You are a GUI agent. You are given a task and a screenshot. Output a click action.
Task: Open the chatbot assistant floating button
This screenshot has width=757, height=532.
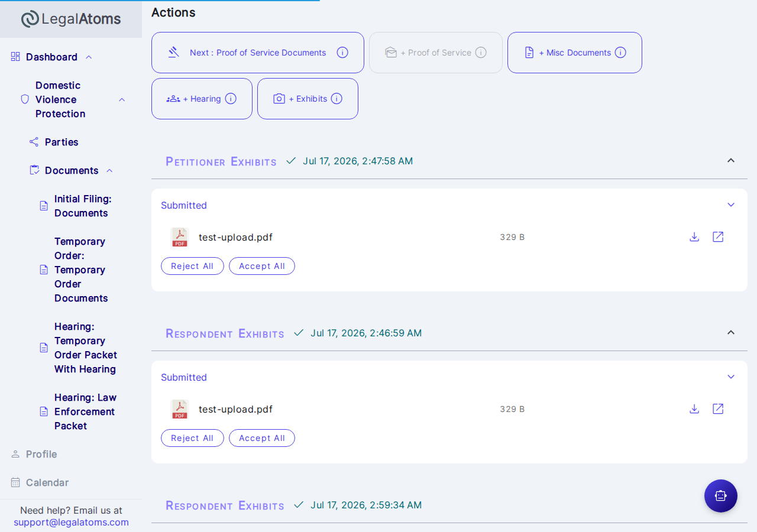[721, 496]
